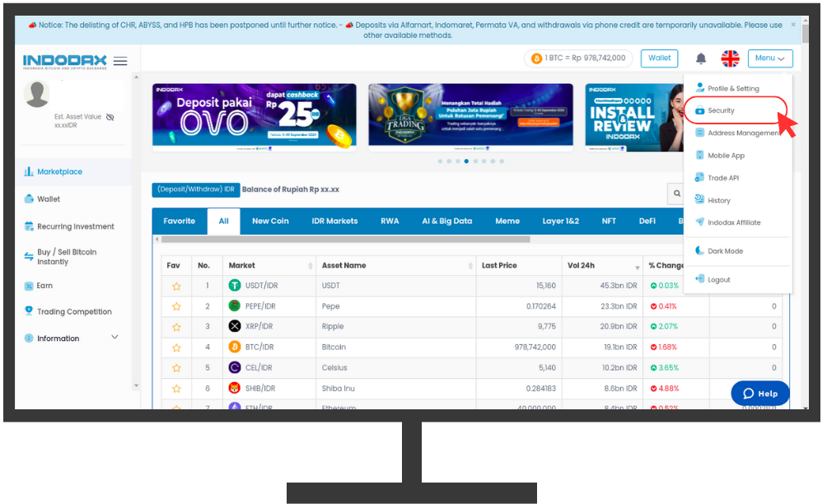Toggle Dark Mode in the menu

pyautogui.click(x=719, y=251)
